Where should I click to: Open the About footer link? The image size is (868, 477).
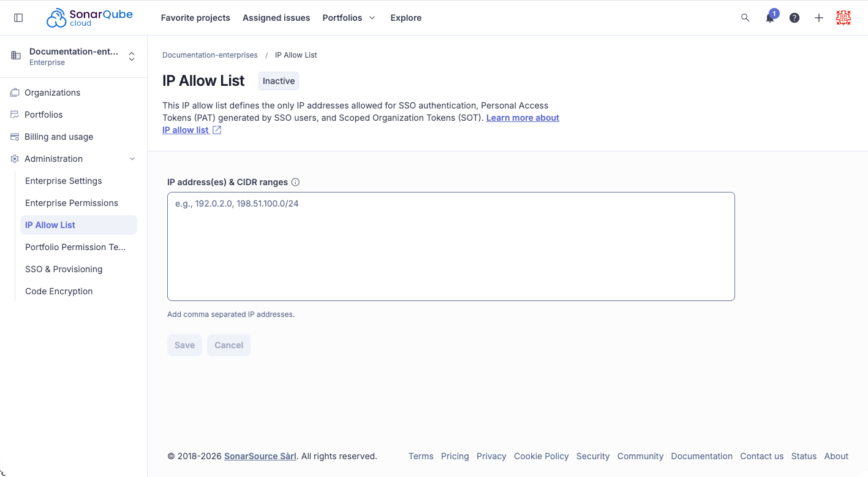[x=836, y=456]
